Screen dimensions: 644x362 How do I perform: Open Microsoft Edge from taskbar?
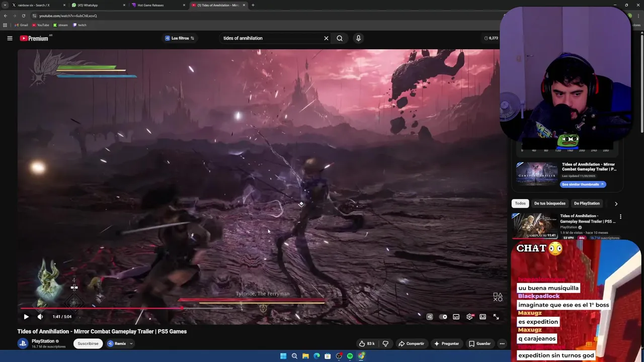pyautogui.click(x=316, y=356)
